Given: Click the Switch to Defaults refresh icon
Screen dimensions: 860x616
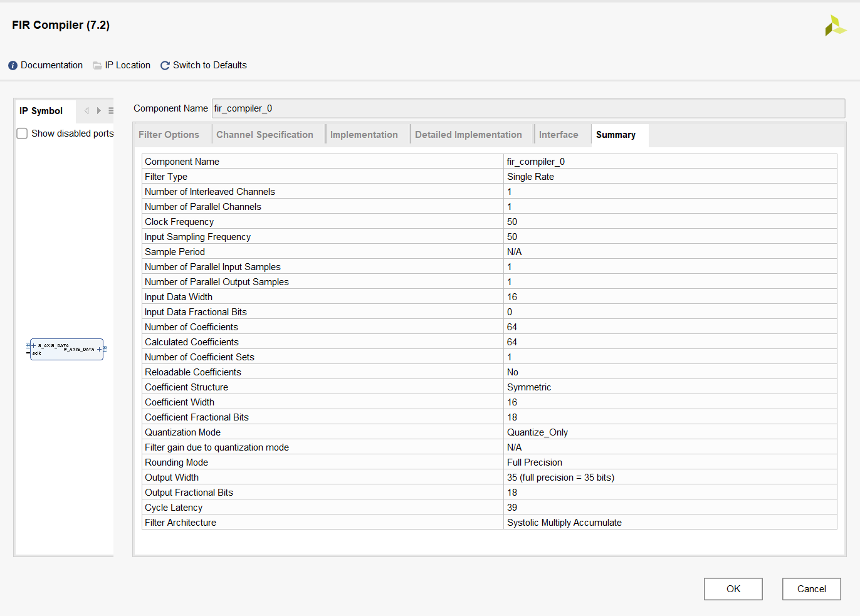Looking at the screenshot, I should pos(165,65).
